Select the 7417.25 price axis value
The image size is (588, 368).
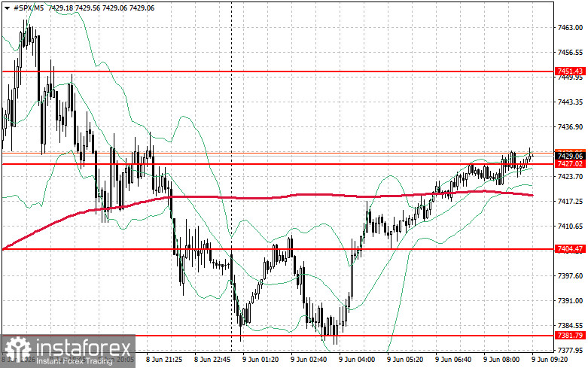tap(570, 201)
